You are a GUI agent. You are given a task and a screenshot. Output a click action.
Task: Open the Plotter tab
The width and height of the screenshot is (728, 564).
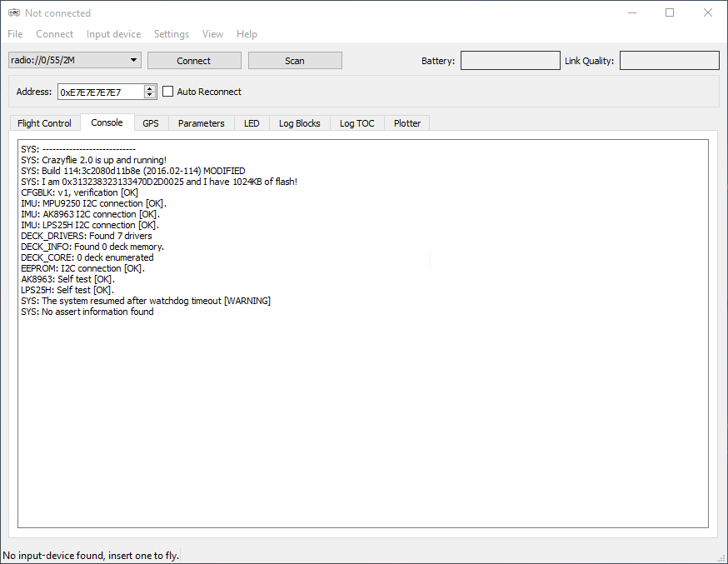tap(407, 123)
